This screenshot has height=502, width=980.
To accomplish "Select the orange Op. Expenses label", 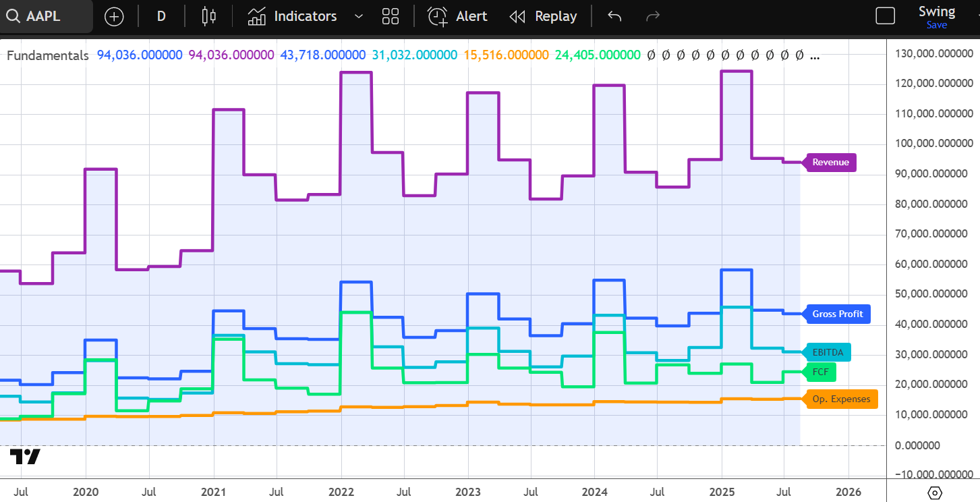I will [x=840, y=399].
